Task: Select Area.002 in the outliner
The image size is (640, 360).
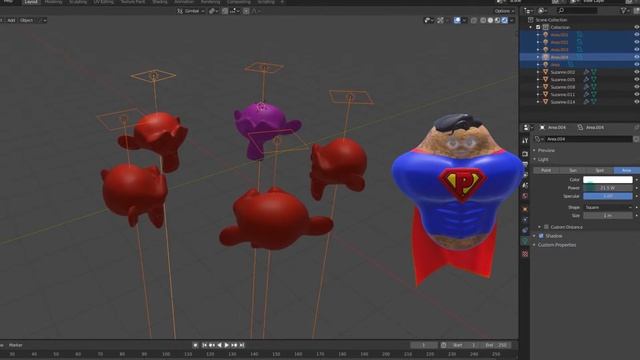Action: pos(559,42)
